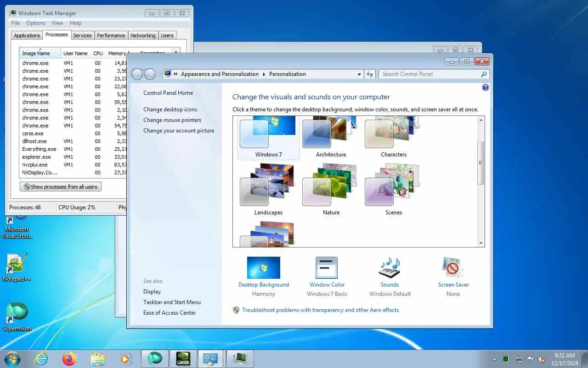Click the search magnifier icon in Control Panel
Image resolution: width=588 pixels, height=368 pixels.
tap(484, 74)
